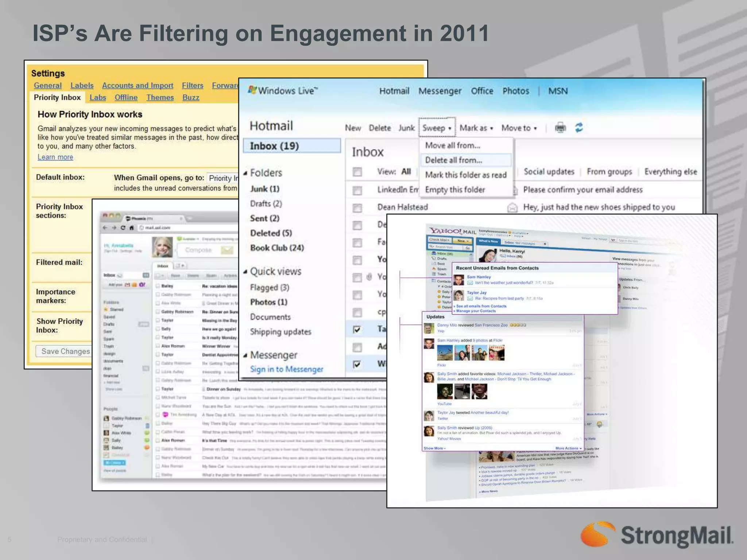Click Gabby Robinson avatar in People list
The image size is (747, 560).
[107, 419]
